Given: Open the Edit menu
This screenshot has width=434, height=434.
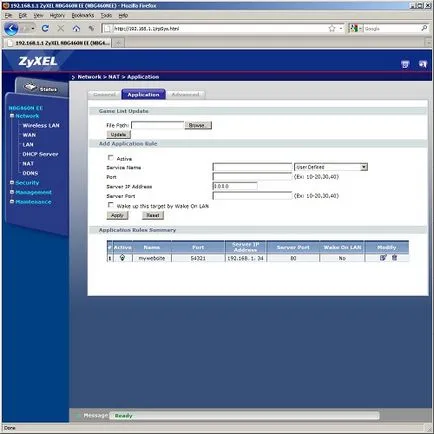Looking at the screenshot, I should click(23, 15).
